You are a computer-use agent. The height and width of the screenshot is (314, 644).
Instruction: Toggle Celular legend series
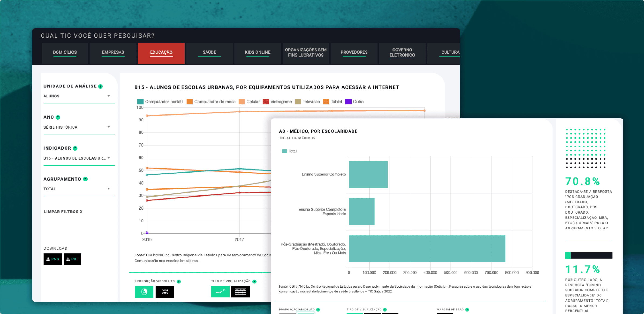249,102
